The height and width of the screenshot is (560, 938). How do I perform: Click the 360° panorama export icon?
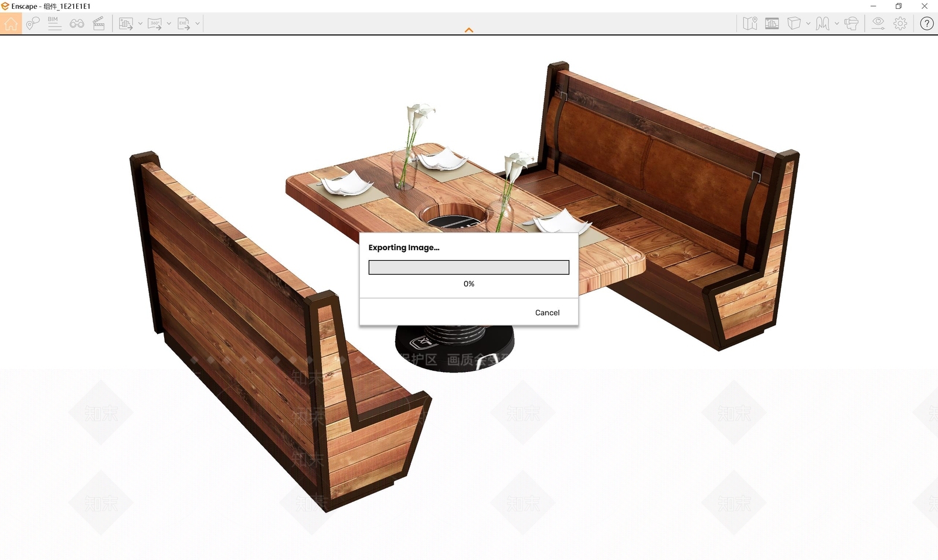point(155,23)
